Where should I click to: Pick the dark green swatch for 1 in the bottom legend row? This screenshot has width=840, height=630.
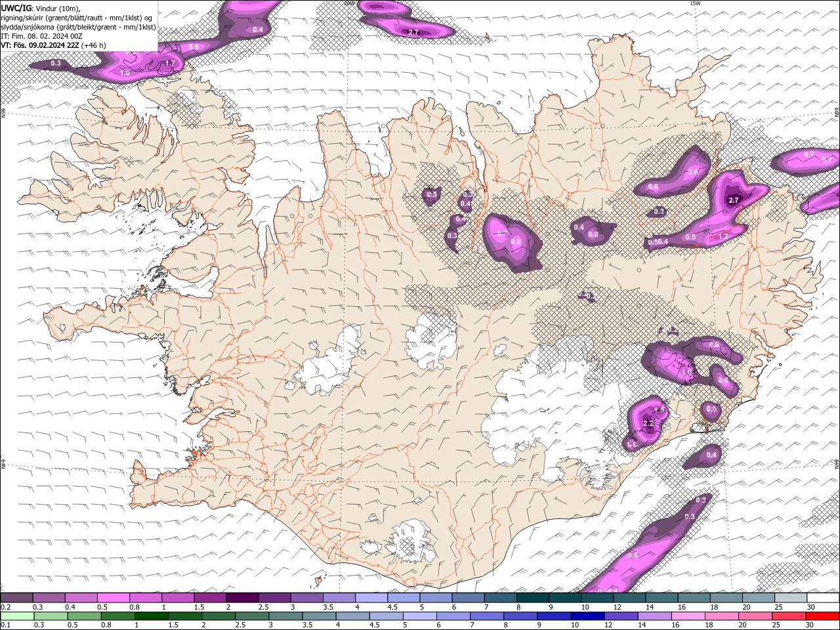pyautogui.click(x=151, y=616)
